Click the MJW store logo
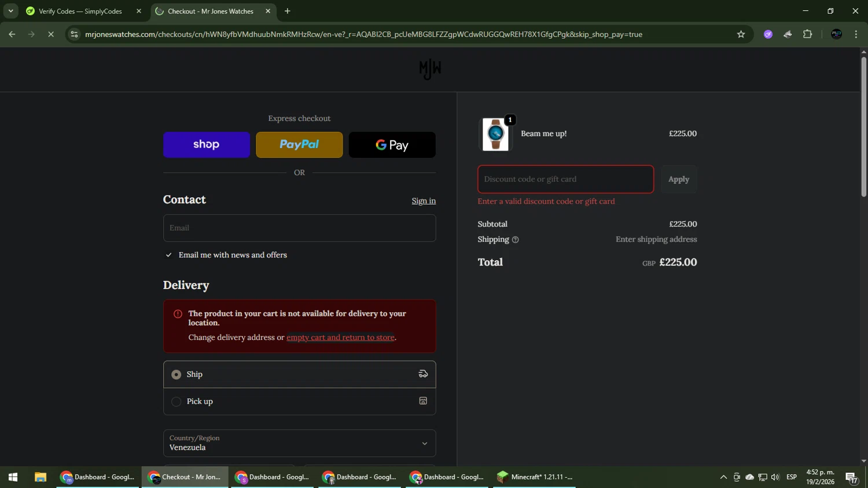Viewport: 868px width, 488px height. point(430,69)
